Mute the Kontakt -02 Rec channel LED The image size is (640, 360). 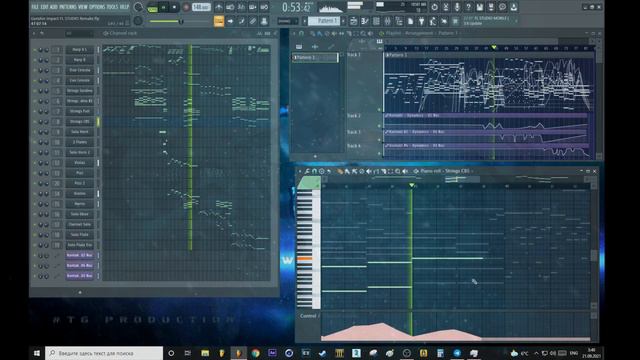click(x=35, y=256)
